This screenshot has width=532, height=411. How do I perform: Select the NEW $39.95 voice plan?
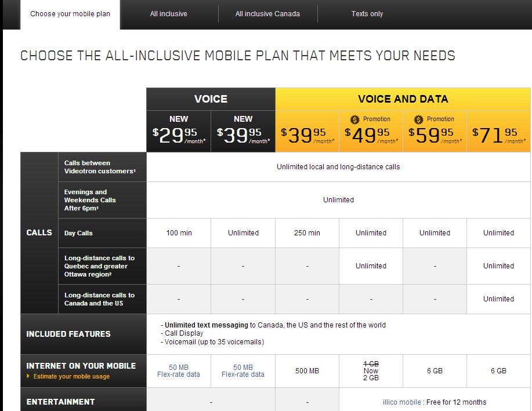click(x=243, y=131)
